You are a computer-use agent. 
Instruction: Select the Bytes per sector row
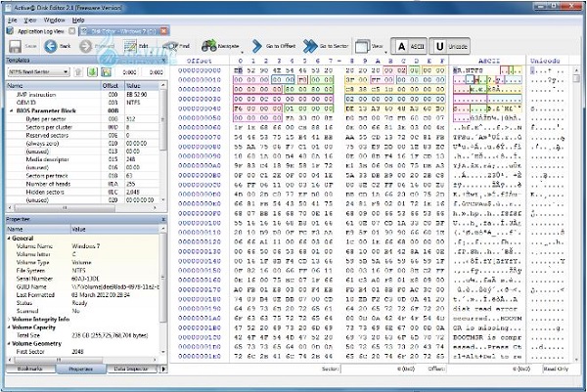(x=82, y=119)
